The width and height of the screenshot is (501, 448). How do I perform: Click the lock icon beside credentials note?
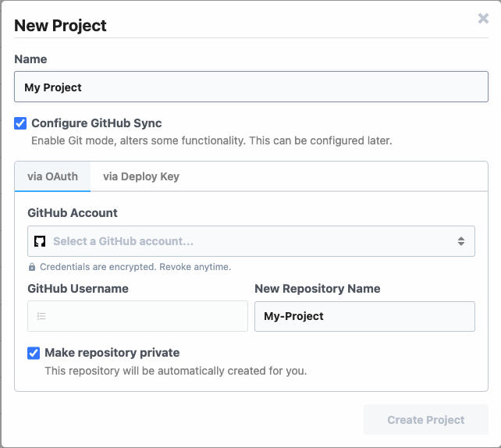(x=32, y=267)
